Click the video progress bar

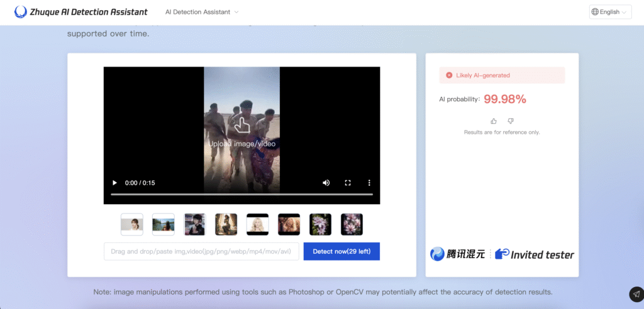pos(241,194)
